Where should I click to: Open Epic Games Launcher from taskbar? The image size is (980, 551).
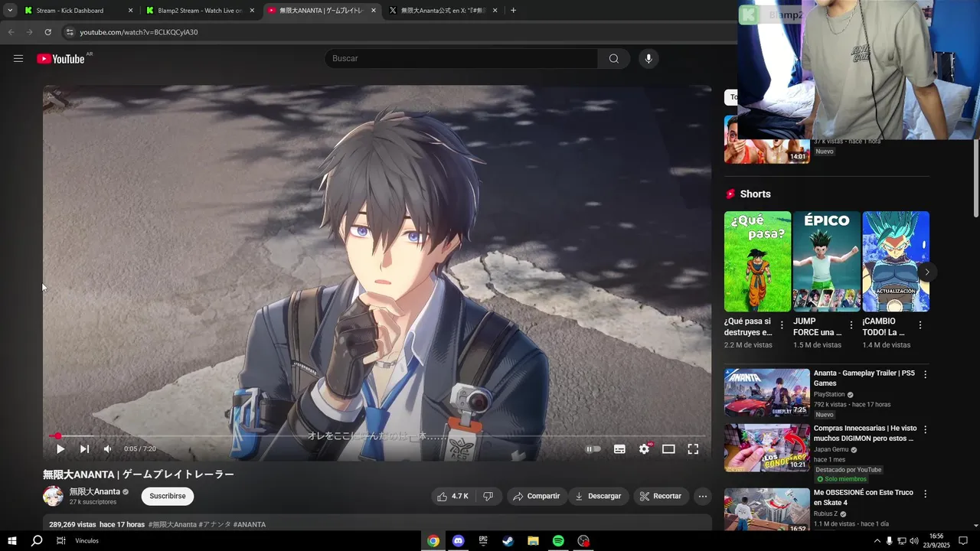click(483, 541)
